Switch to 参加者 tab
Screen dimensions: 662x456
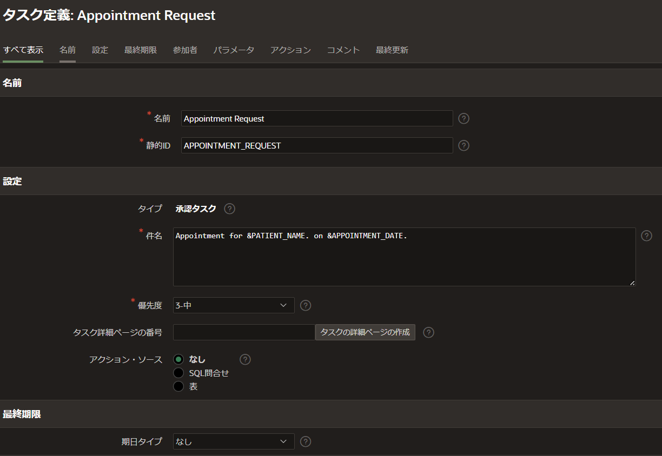185,50
